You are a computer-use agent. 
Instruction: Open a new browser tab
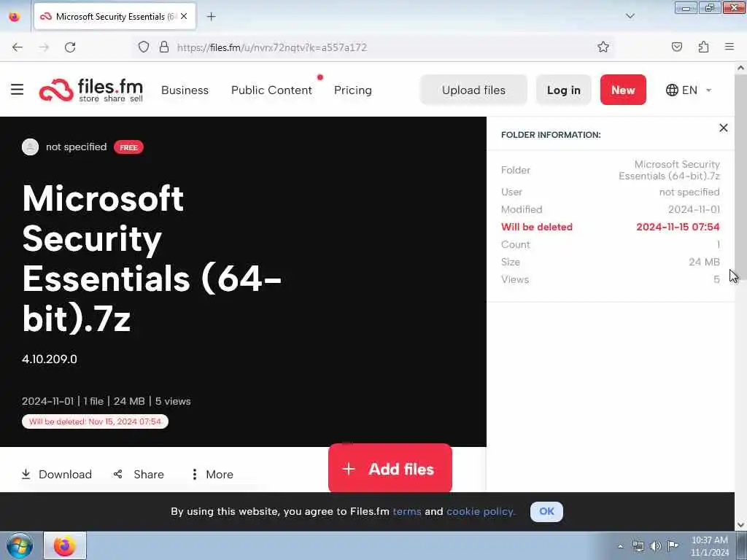[x=211, y=17]
